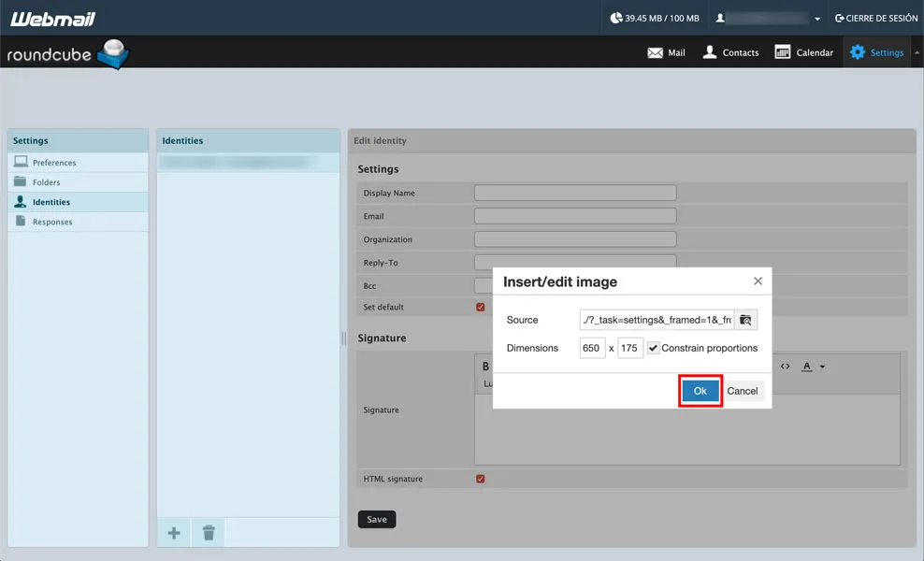
Task: Click the image width field showing 650
Action: pyautogui.click(x=592, y=348)
